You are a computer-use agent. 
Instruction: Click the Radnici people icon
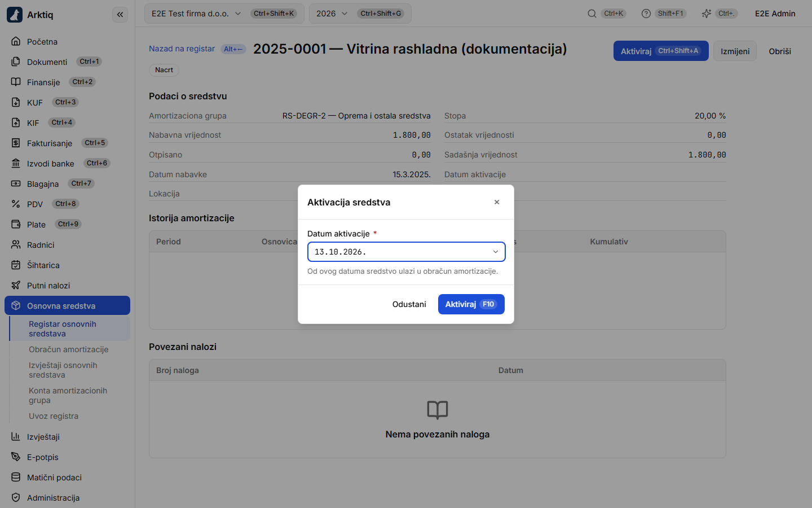point(16,244)
